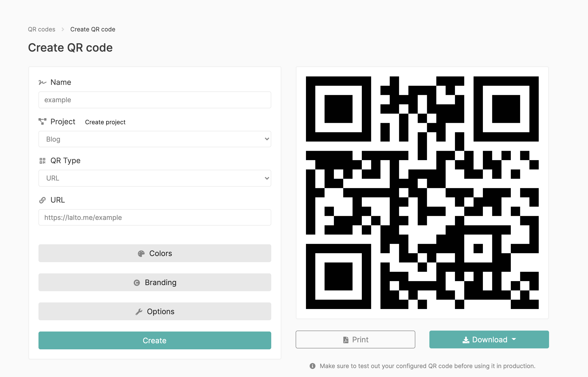The image size is (588, 377).
Task: Click the Project diagram icon
Action: click(x=42, y=121)
